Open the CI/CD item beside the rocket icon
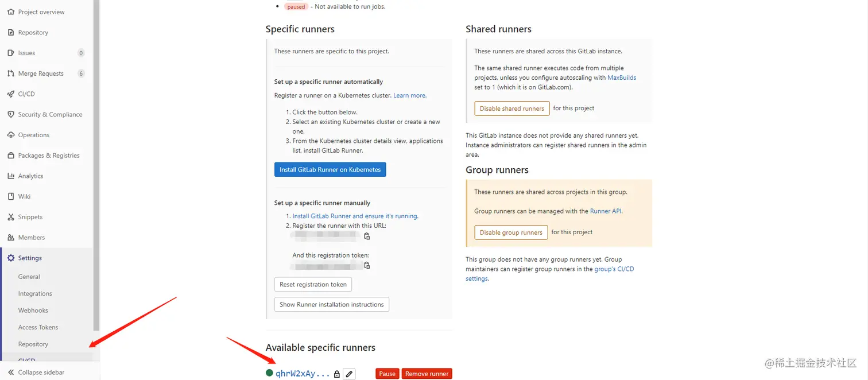 tap(26, 94)
